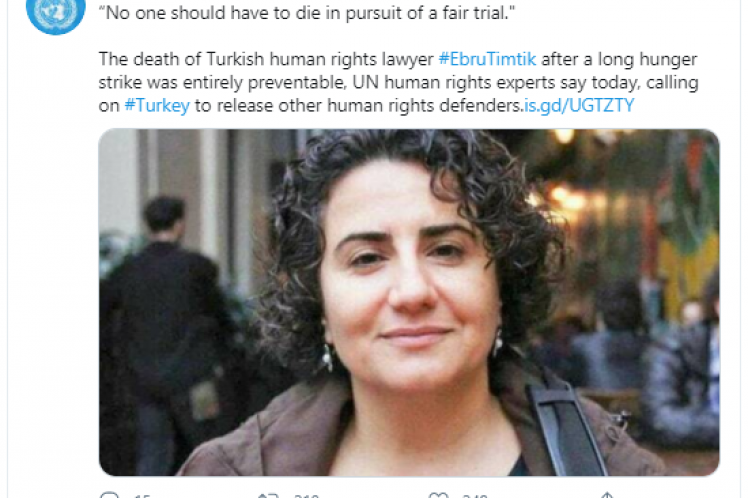Open the share upload arrow icon
Screen dimensions: 748x498
coord(607,495)
